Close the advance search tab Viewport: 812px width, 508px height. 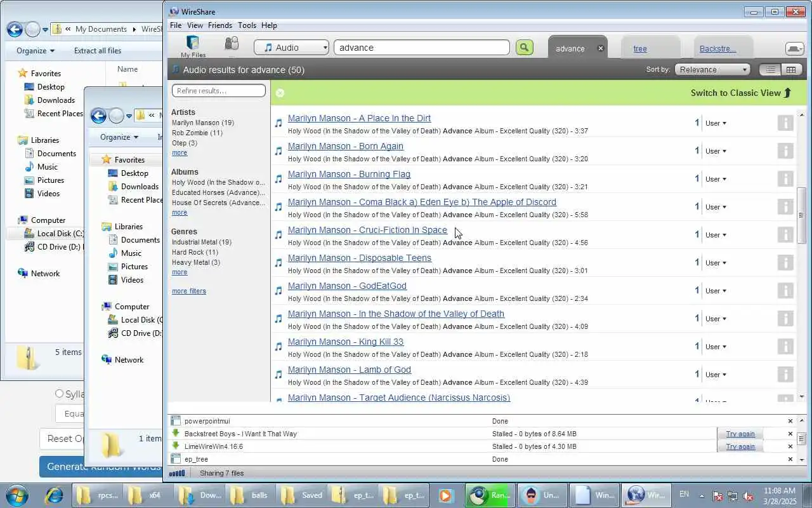tap(600, 48)
